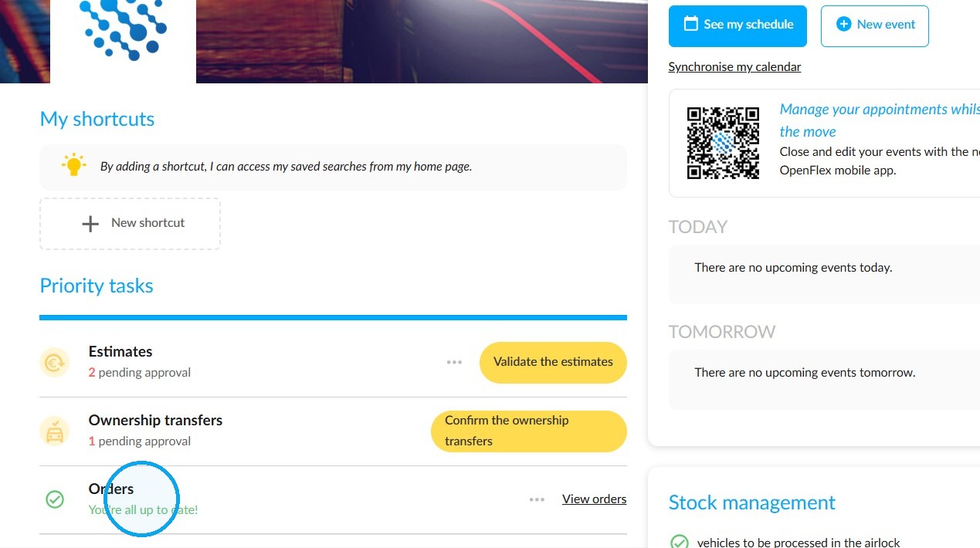Image resolution: width=980 pixels, height=548 pixels.
Task: Open Synchronise my calendar link
Action: click(x=734, y=67)
